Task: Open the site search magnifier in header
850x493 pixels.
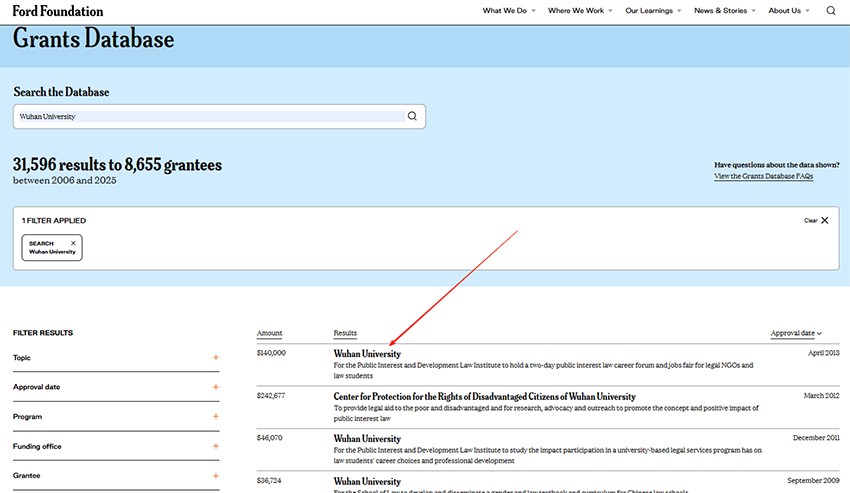Action: tap(830, 10)
